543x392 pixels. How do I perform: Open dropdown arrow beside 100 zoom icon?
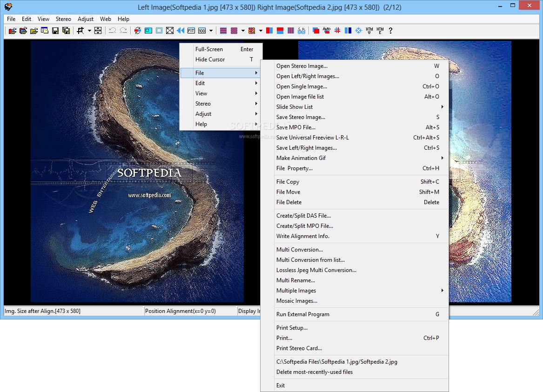tap(211, 30)
